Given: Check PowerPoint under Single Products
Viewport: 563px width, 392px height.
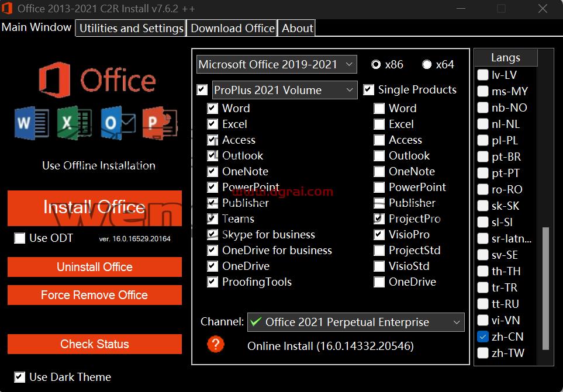Looking at the screenshot, I should tap(379, 187).
